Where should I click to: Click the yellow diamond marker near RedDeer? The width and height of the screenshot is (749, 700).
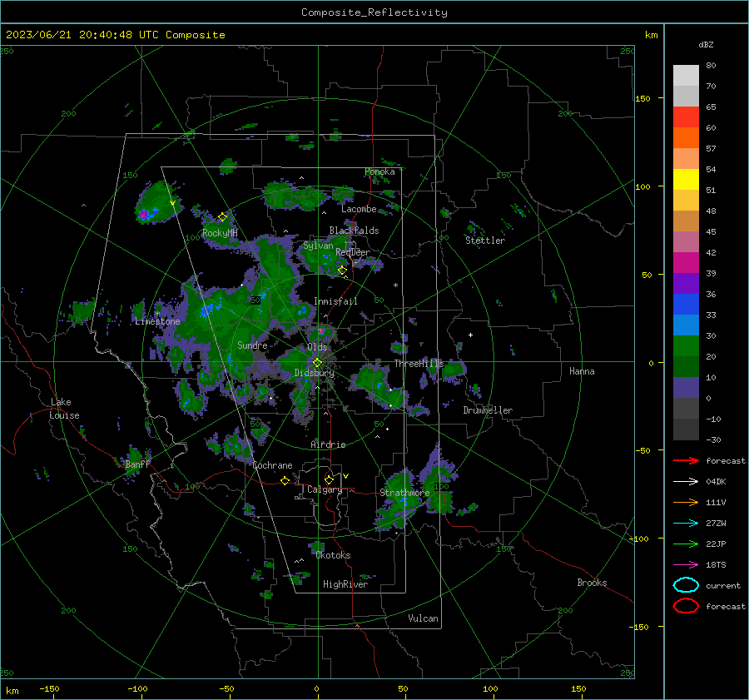click(342, 271)
